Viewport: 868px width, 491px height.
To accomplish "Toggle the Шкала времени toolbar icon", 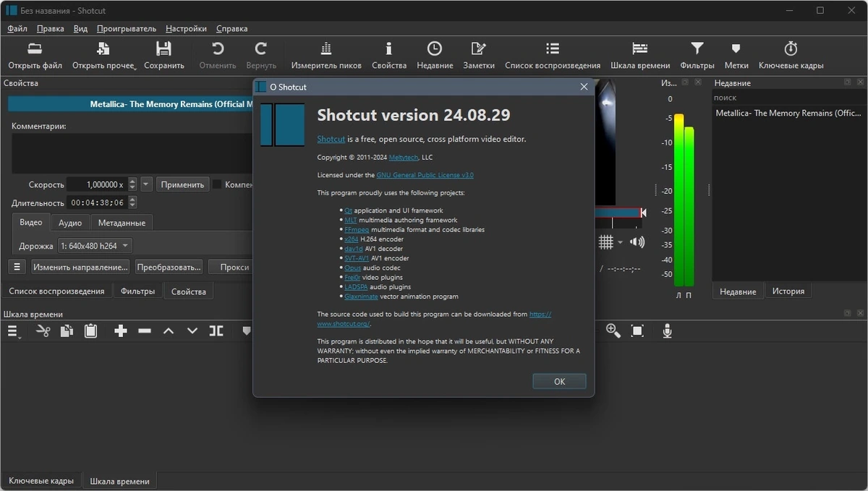I will (x=640, y=49).
